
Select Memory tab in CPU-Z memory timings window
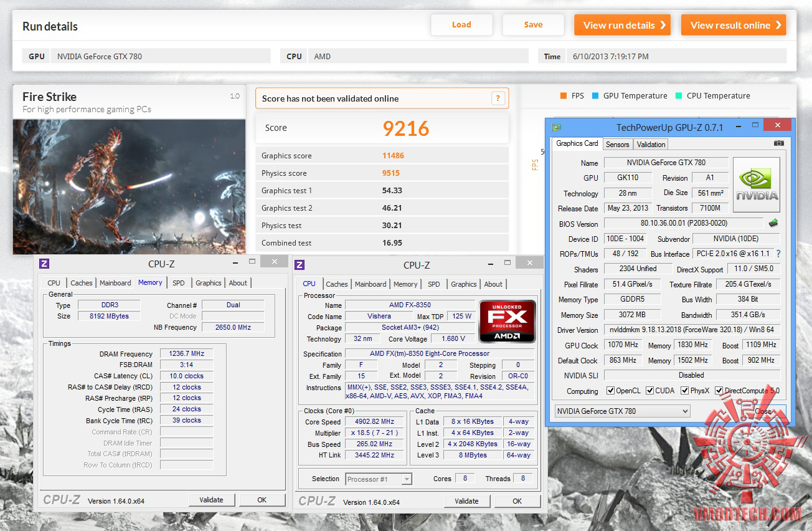[150, 282]
